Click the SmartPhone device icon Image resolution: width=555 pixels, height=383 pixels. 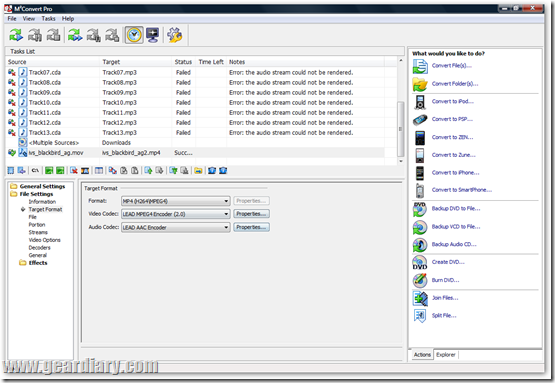(420, 190)
